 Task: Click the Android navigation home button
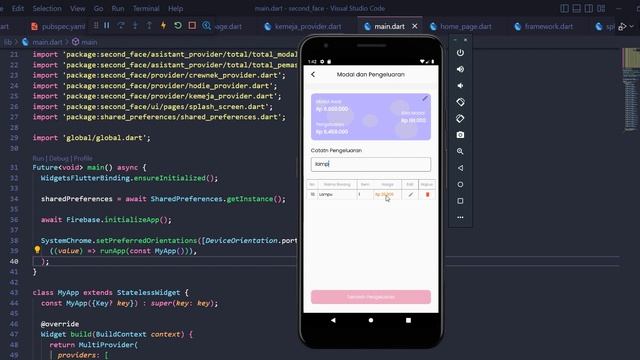point(371,320)
